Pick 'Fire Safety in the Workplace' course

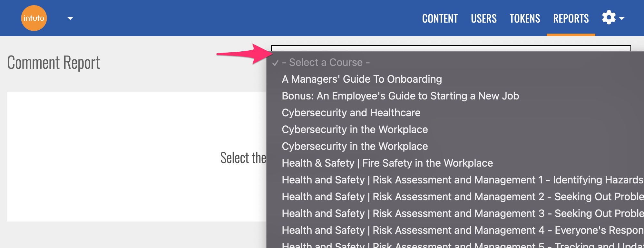(x=387, y=163)
